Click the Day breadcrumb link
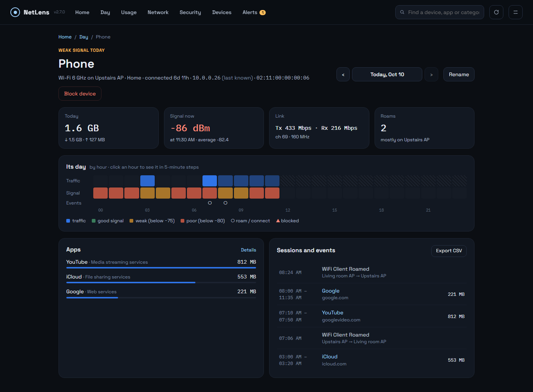 [x=84, y=37]
